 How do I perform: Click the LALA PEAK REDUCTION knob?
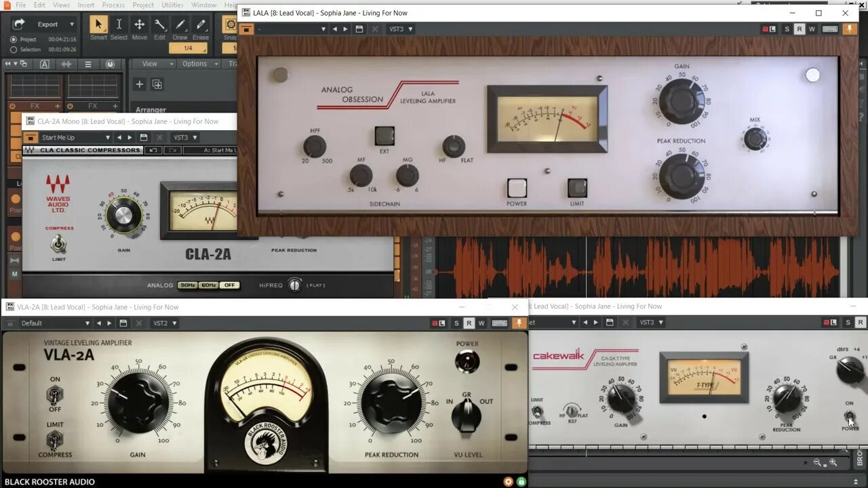(x=682, y=176)
